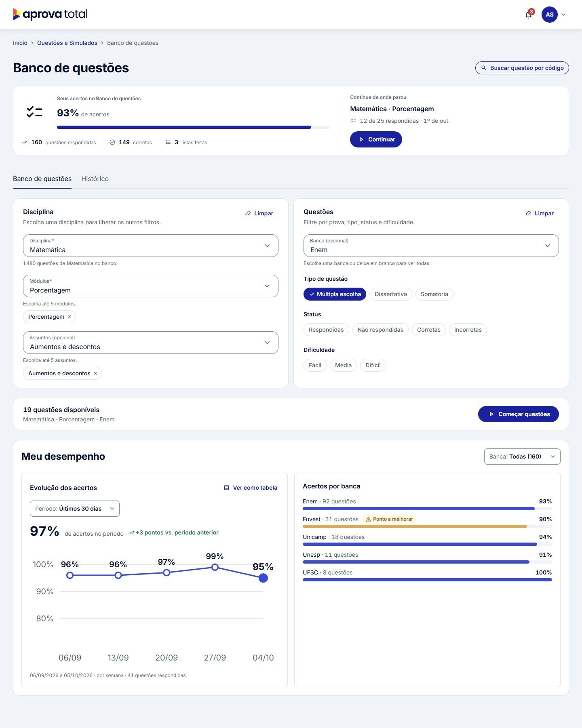Click Buscar questão por código

tap(522, 68)
